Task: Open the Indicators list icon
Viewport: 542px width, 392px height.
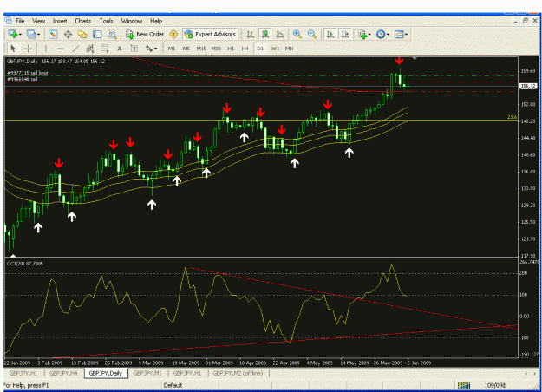Action: click(362, 34)
